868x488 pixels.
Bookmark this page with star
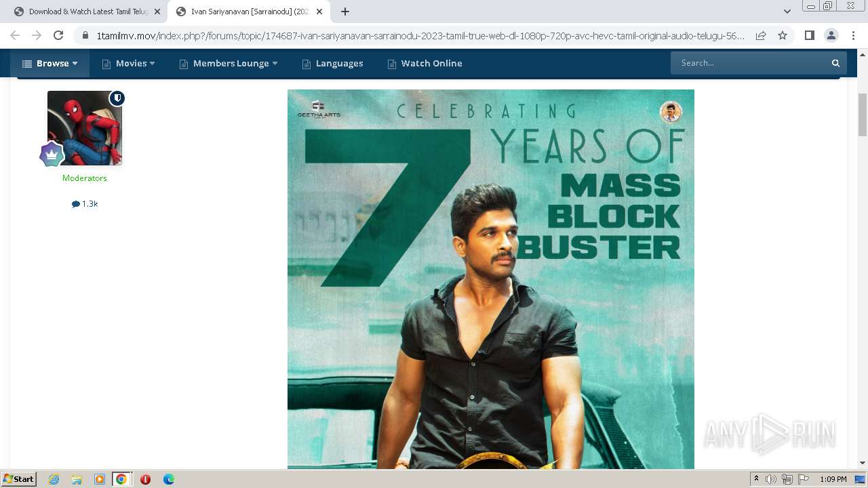pos(783,35)
